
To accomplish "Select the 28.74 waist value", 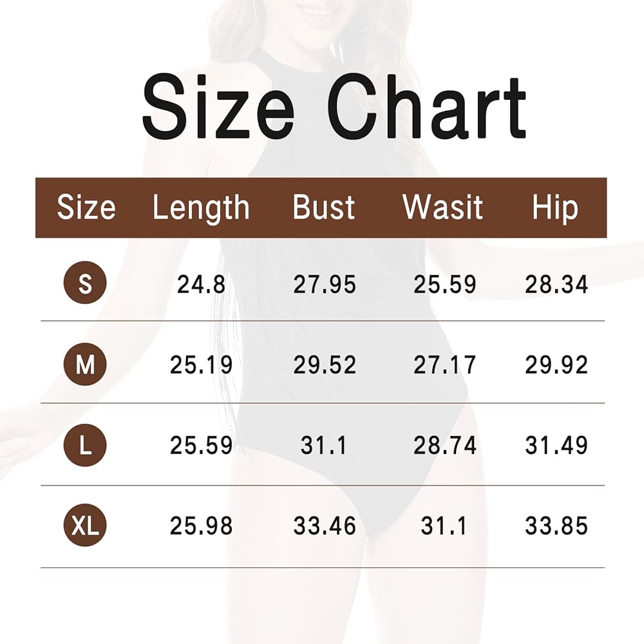I will click(445, 446).
